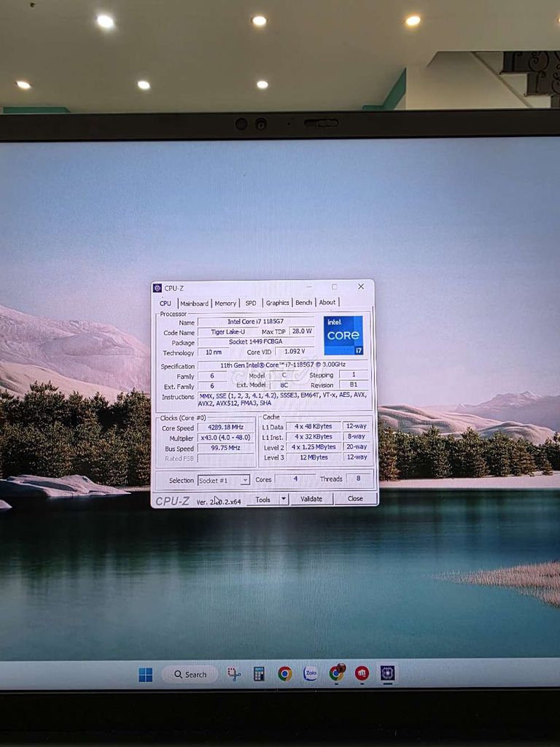Open the About tab
Viewport: 560px width, 747px height.
tap(327, 302)
